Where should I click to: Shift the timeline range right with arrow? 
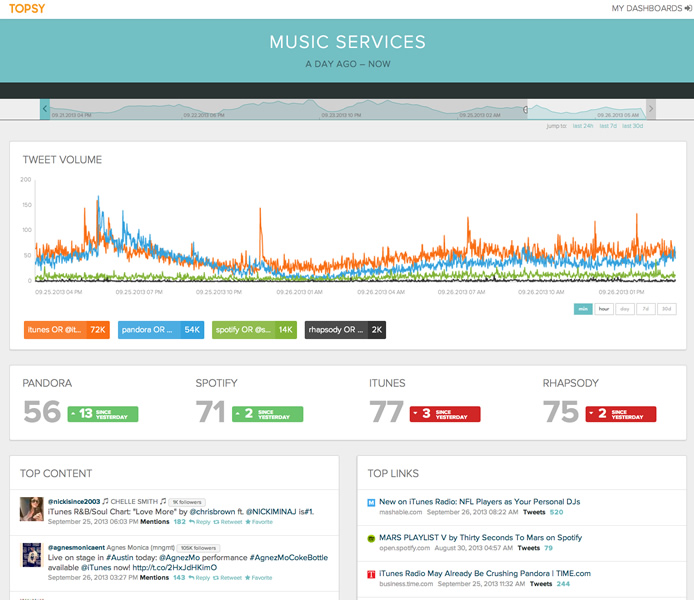pos(651,109)
